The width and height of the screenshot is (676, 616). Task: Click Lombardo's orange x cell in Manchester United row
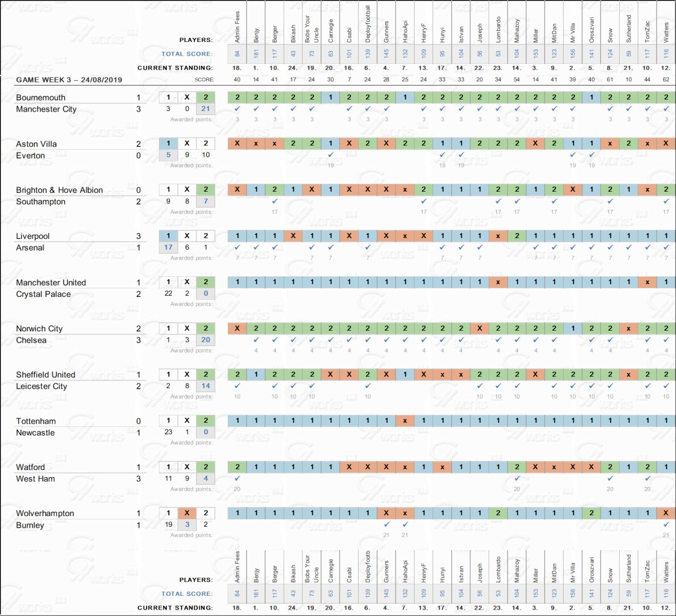[498, 282]
